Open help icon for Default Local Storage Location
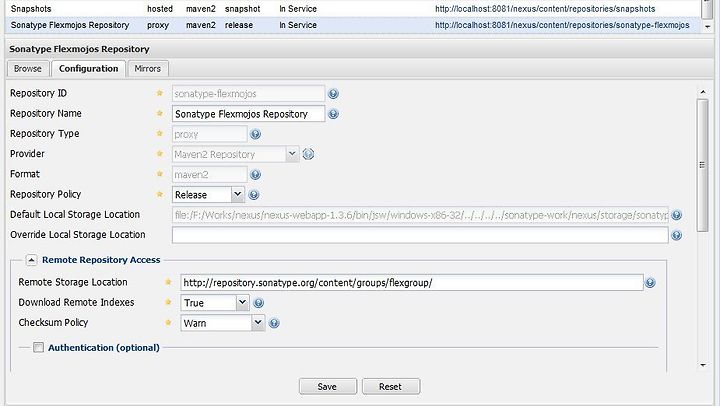 (676, 215)
